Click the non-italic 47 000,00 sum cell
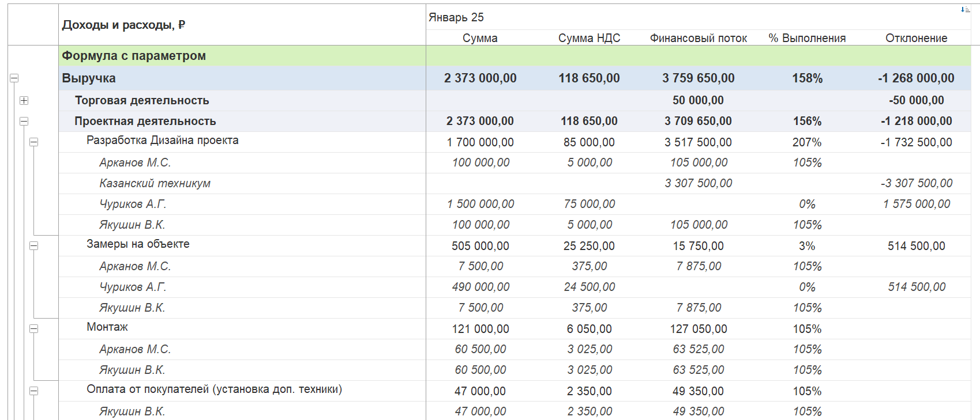 pyautogui.click(x=480, y=391)
